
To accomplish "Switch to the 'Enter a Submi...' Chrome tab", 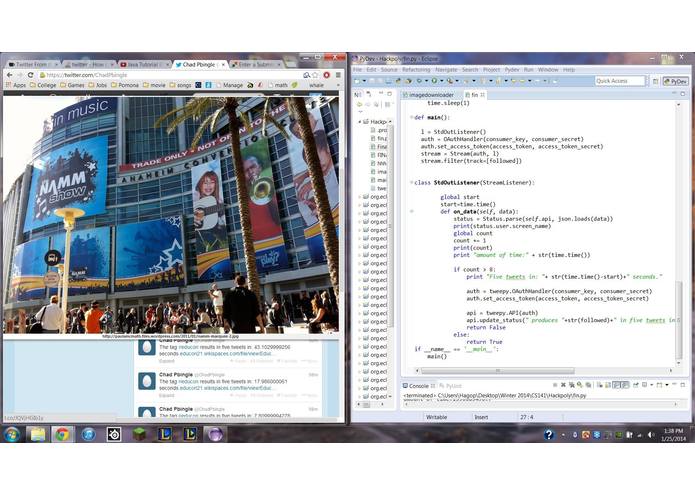I will pyautogui.click(x=255, y=65).
